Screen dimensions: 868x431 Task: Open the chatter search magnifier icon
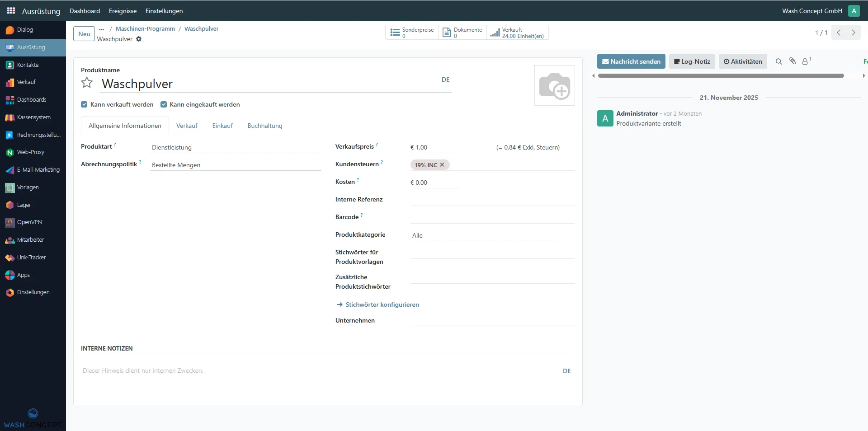coord(778,61)
